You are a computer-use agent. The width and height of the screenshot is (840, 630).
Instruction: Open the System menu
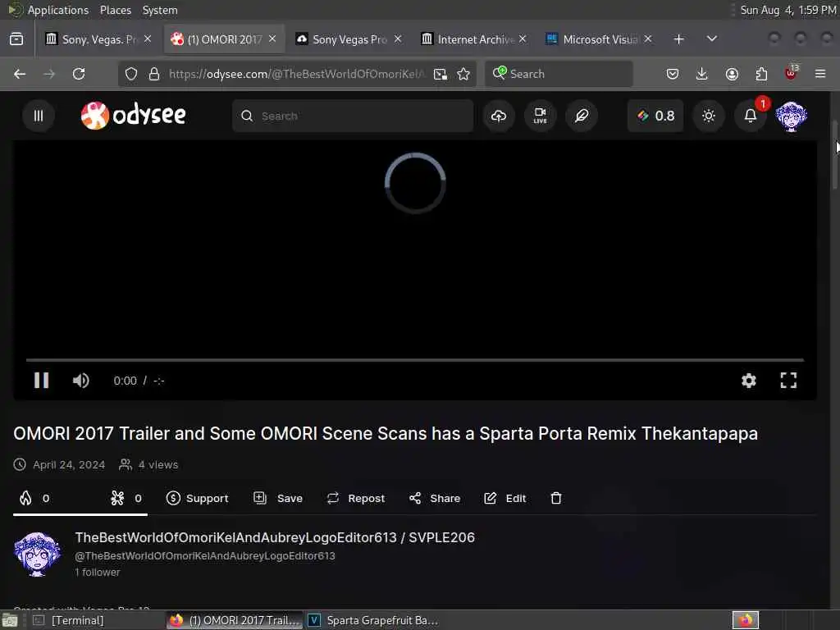160,10
